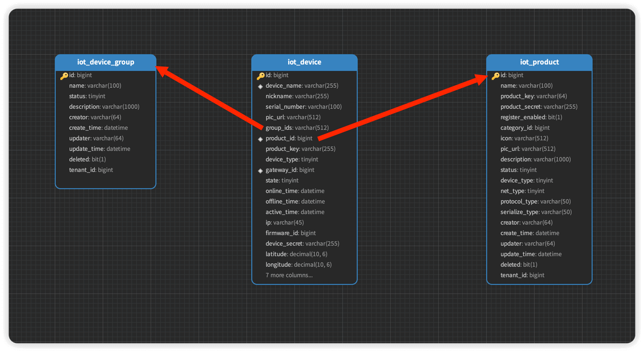Screen dimensions: 644x352
Task: Select the description column in iot_device_group
Action: (x=104, y=107)
